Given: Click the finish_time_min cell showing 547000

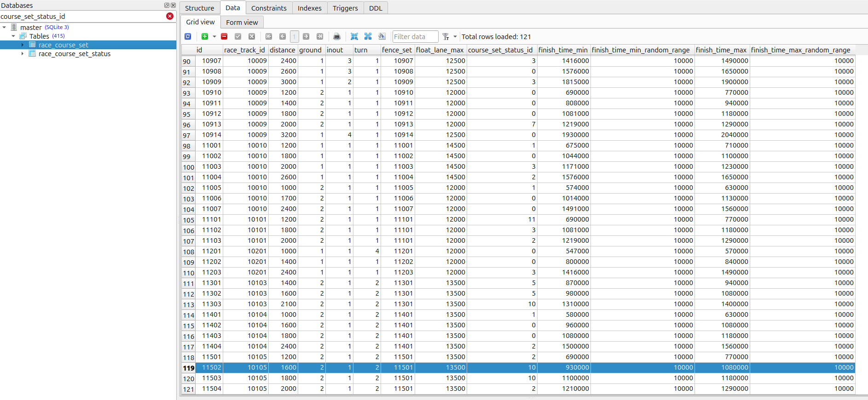Looking at the screenshot, I should coord(563,251).
